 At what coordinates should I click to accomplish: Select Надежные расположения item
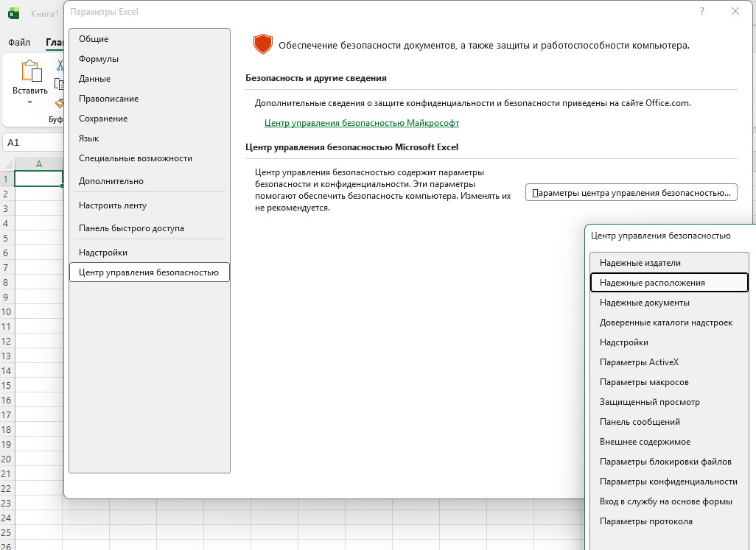tap(669, 283)
